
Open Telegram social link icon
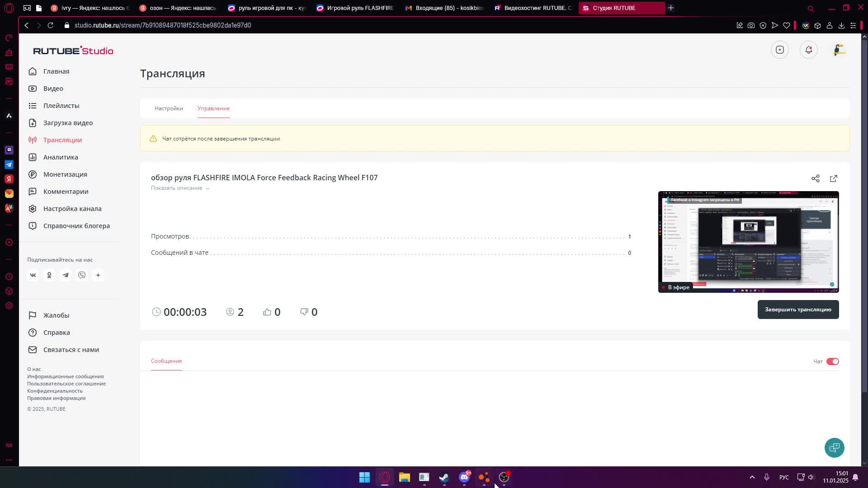(66, 275)
